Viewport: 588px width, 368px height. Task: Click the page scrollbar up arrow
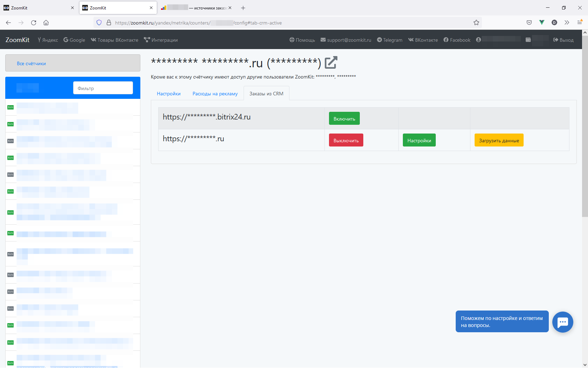tap(585, 33)
